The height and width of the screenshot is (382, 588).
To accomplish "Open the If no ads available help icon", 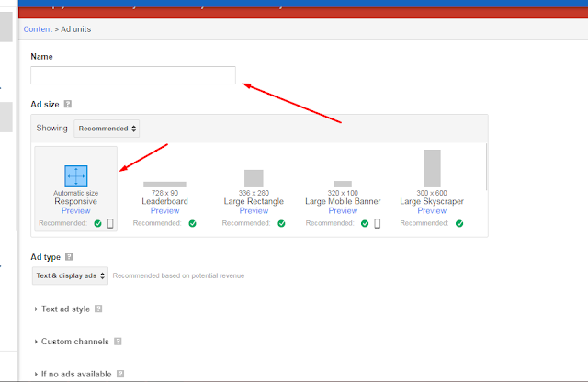I will tap(120, 374).
